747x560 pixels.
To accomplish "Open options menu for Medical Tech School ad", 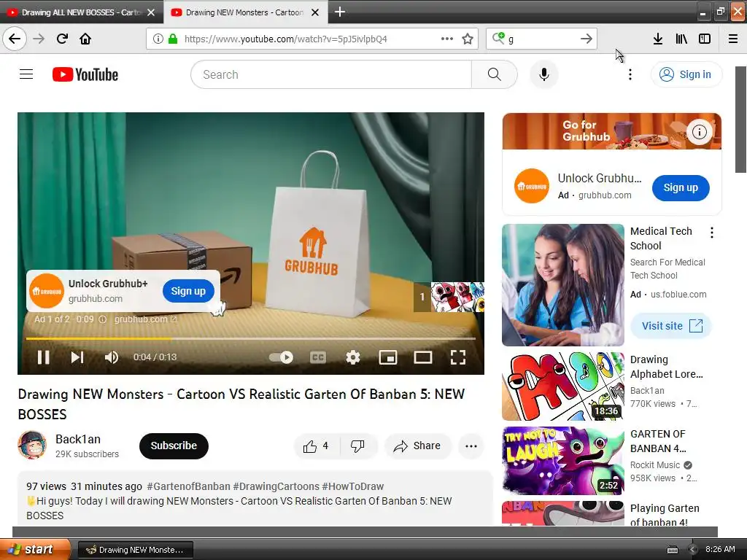I will (712, 233).
